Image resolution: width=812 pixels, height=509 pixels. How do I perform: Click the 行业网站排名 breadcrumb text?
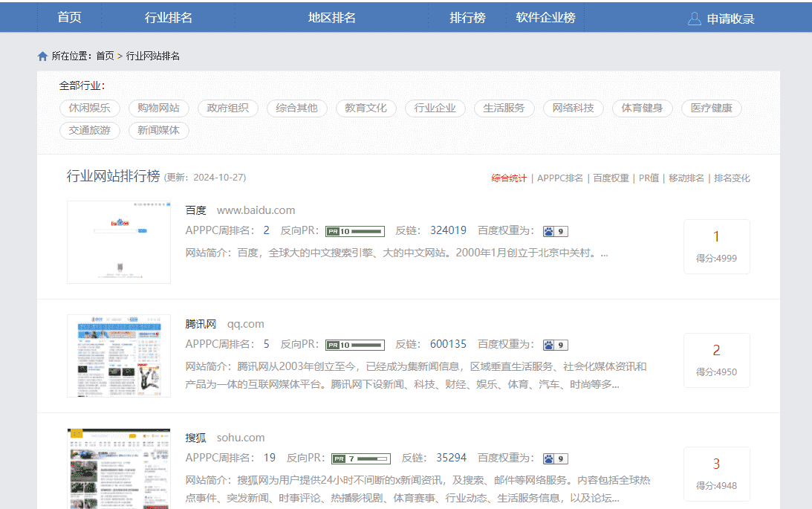153,56
